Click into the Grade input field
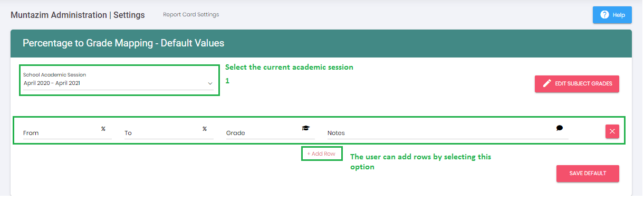 tap(270, 132)
